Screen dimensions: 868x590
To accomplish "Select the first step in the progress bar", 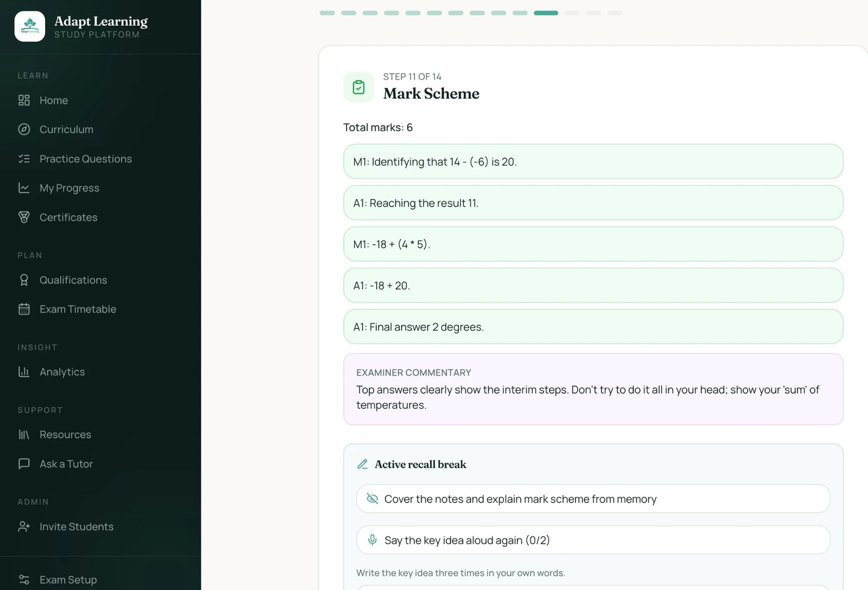I will tap(327, 13).
